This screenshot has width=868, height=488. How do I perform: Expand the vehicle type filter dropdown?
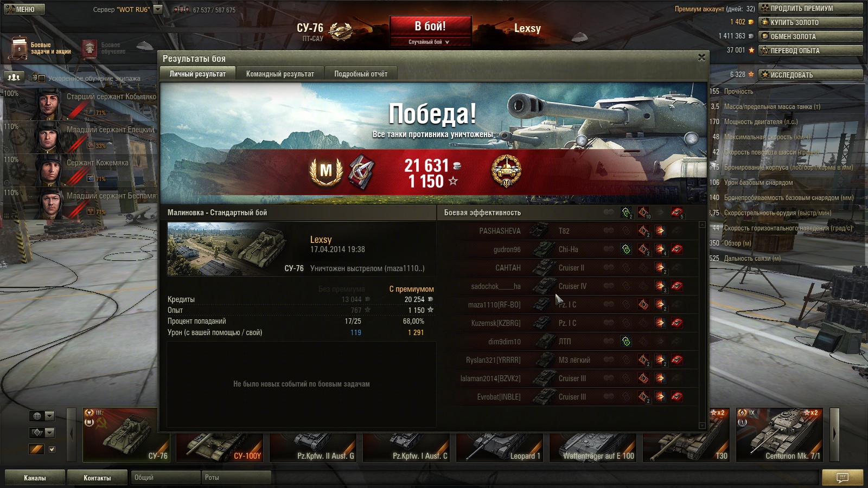42,432
